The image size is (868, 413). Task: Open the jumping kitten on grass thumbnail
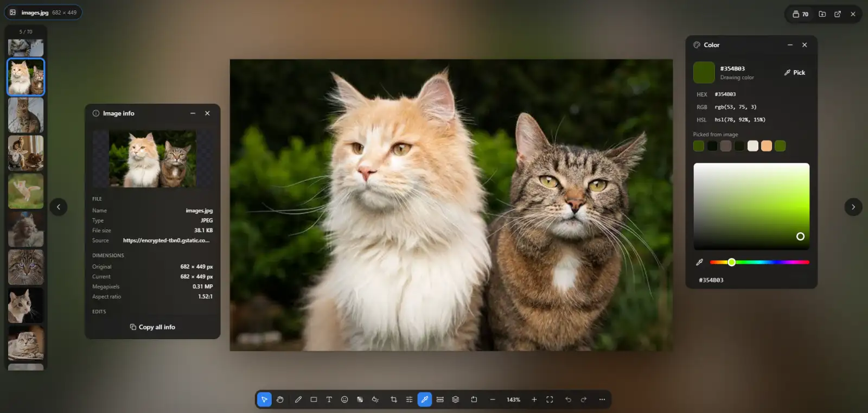pyautogui.click(x=26, y=191)
